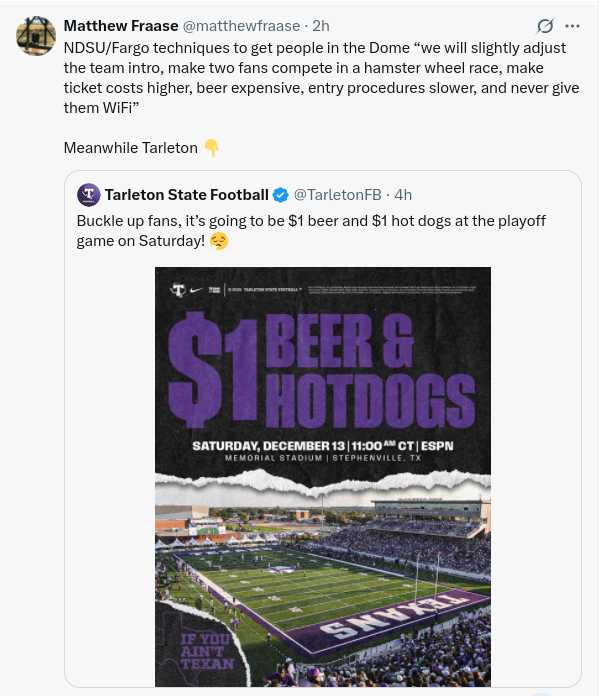Open the 2h timestamp of the tweet
This screenshot has width=606, height=696.
[321, 25]
